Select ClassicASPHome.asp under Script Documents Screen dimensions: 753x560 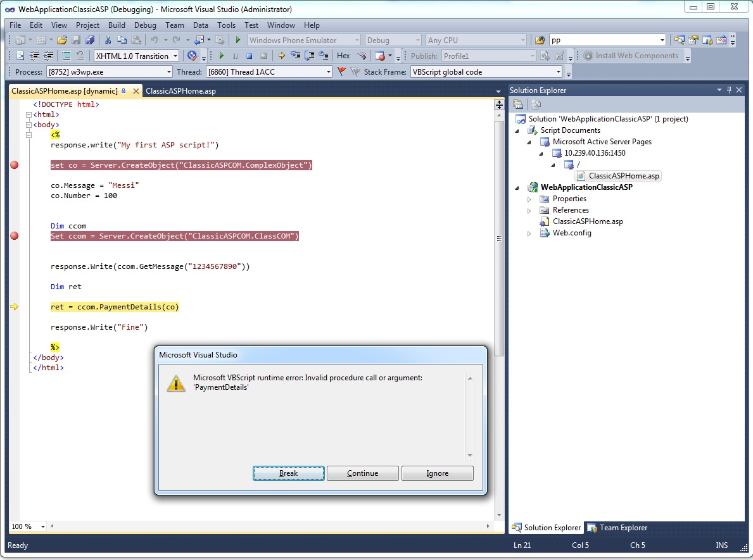619,176
